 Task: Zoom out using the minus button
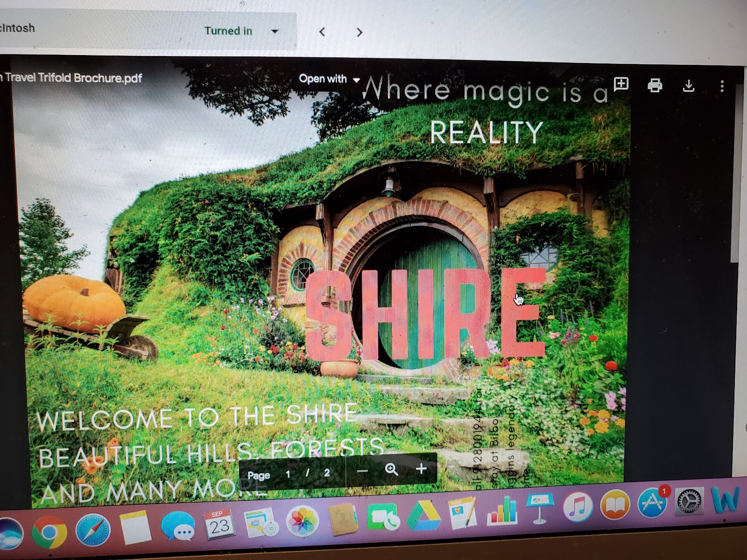coord(362,471)
